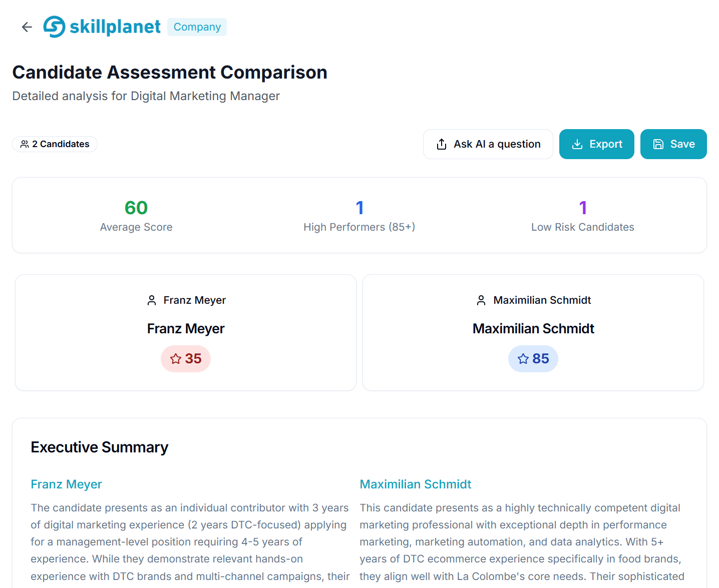Viewport: 719px width, 588px height.
Task: Click the person icon above Franz Meyer's name
Action: coord(152,300)
